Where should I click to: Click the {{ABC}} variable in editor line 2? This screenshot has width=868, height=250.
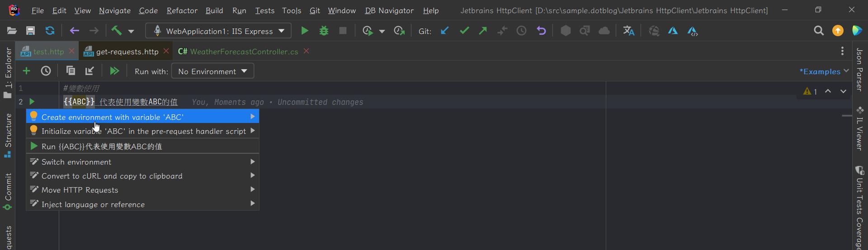79,102
